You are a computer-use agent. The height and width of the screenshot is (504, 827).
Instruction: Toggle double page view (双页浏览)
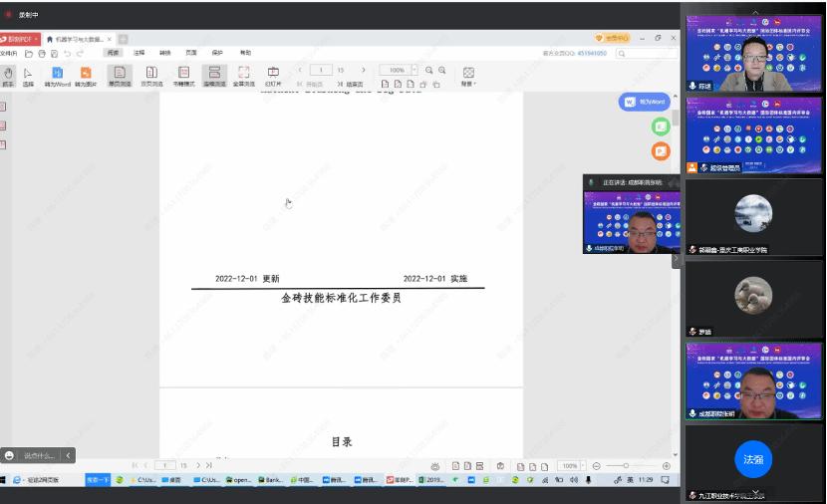coord(151,76)
